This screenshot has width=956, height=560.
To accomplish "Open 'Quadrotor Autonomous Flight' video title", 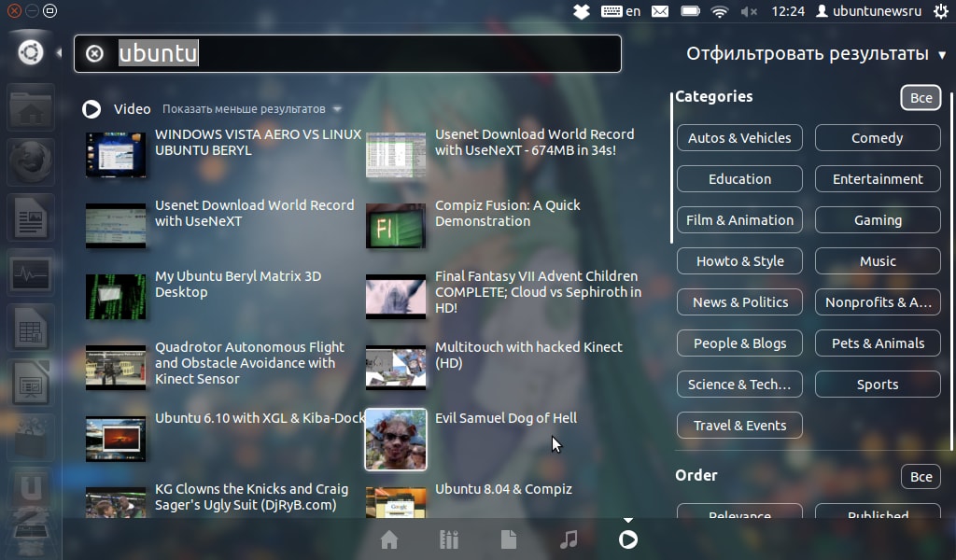I will 249,362.
